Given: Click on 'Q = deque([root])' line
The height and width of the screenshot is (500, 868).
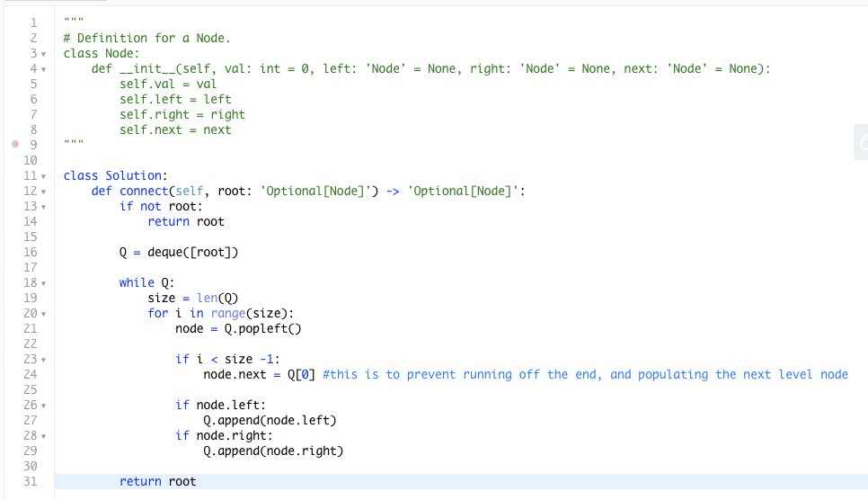Looking at the screenshot, I should [x=179, y=252].
